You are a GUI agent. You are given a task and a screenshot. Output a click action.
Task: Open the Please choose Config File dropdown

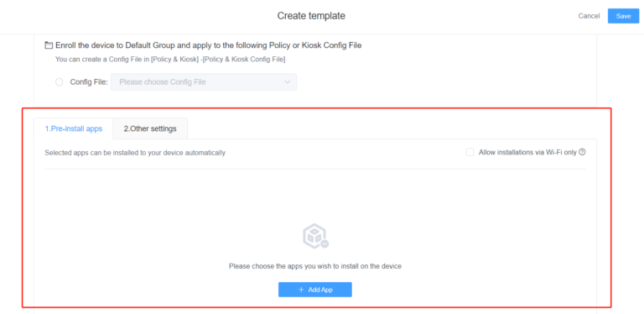(204, 81)
